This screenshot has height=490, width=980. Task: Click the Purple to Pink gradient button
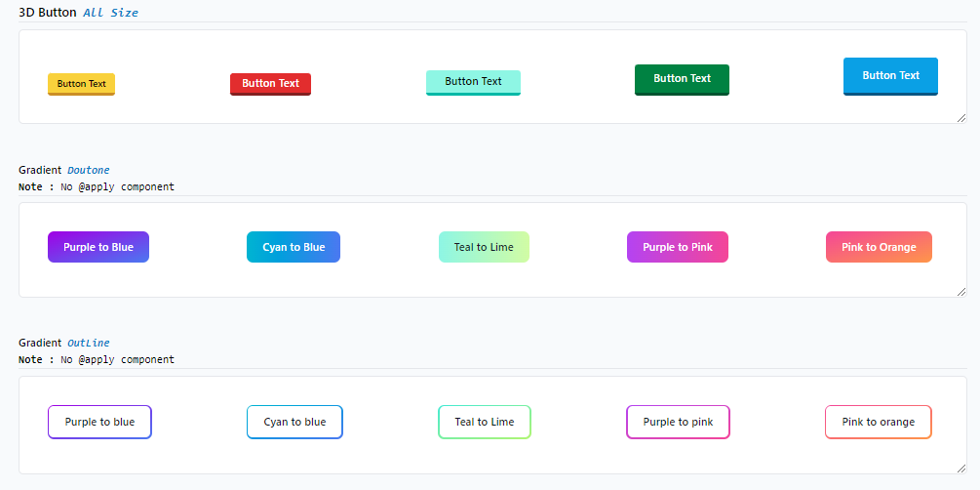(677, 247)
